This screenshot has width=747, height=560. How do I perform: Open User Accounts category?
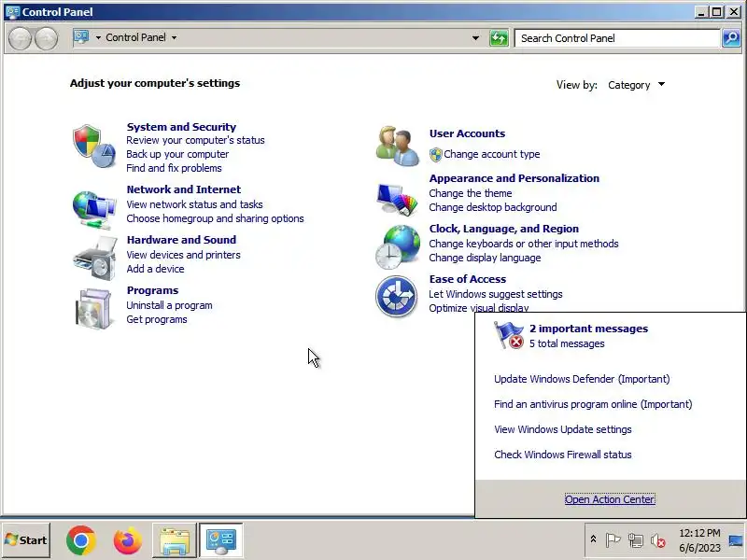pyautogui.click(x=467, y=133)
